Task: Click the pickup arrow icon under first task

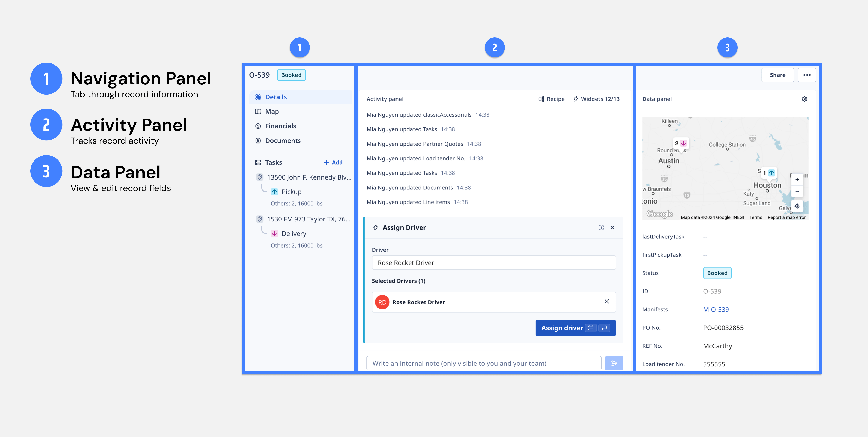Action: [274, 191]
